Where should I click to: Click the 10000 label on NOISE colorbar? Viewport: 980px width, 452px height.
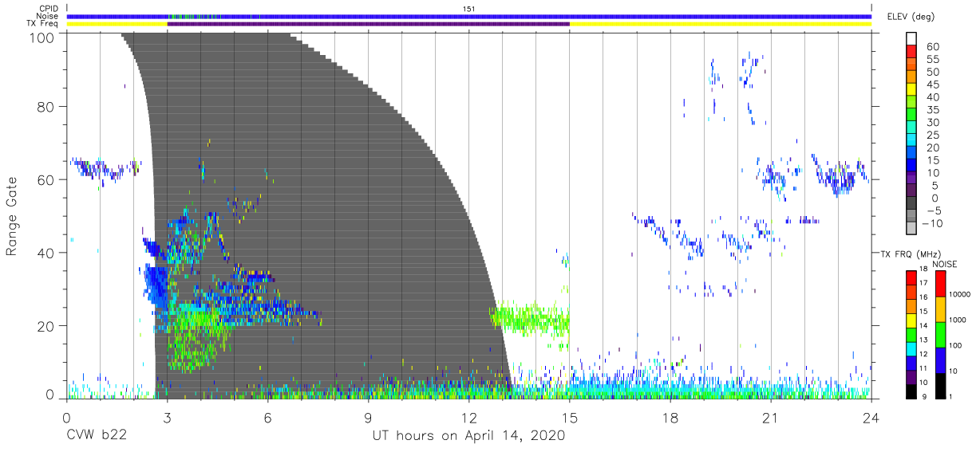click(960, 295)
